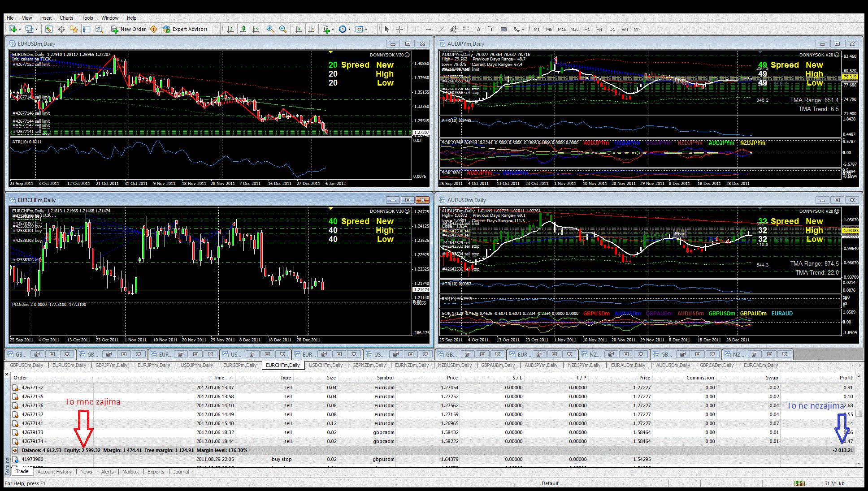Select the H4 timeframe button
This screenshot has width=868, height=491.
599,29
